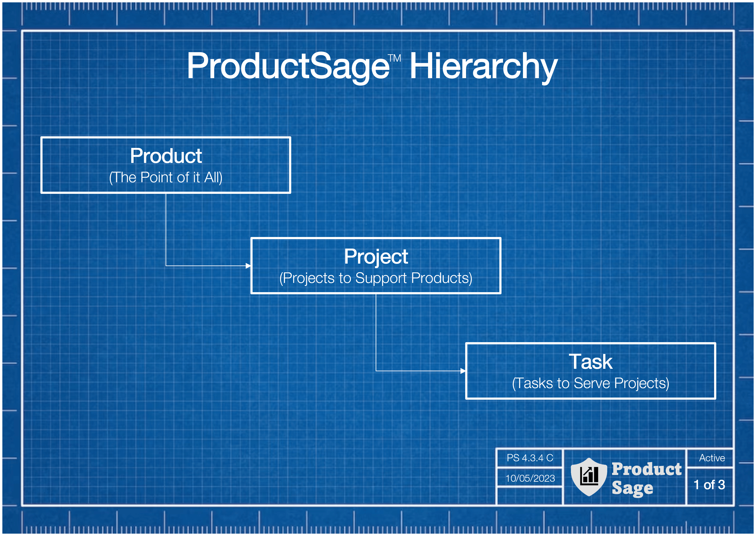
Task: Click the ProductSage shield logo icon
Action: click(x=589, y=477)
